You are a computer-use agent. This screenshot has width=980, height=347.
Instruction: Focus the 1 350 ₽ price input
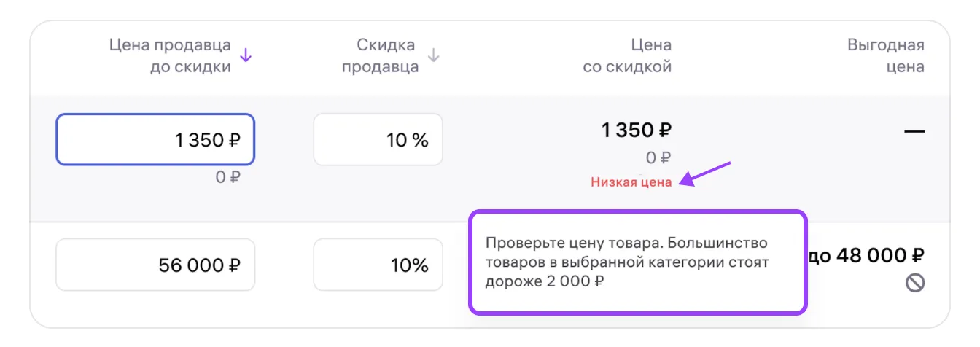(155, 140)
